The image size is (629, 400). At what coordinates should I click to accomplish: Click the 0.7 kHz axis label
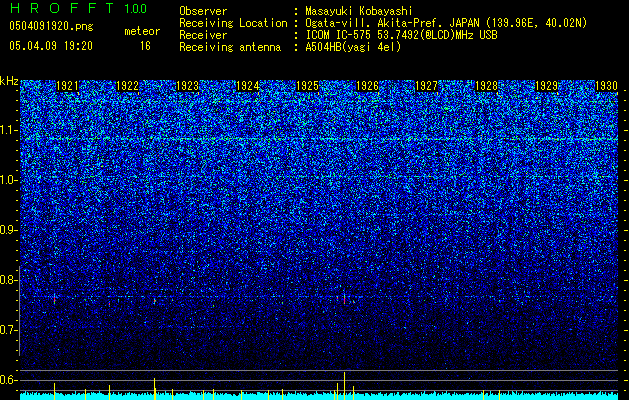point(7,330)
